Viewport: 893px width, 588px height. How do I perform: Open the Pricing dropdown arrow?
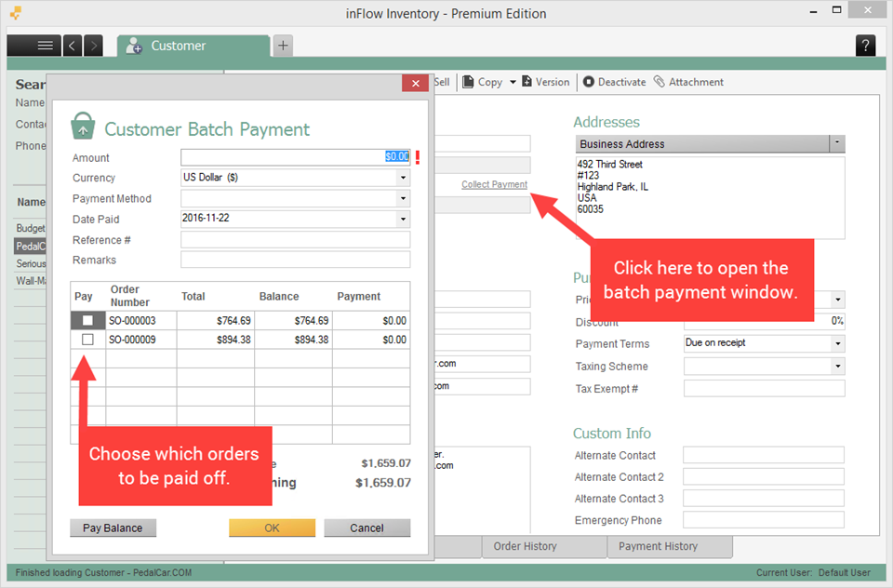point(838,300)
